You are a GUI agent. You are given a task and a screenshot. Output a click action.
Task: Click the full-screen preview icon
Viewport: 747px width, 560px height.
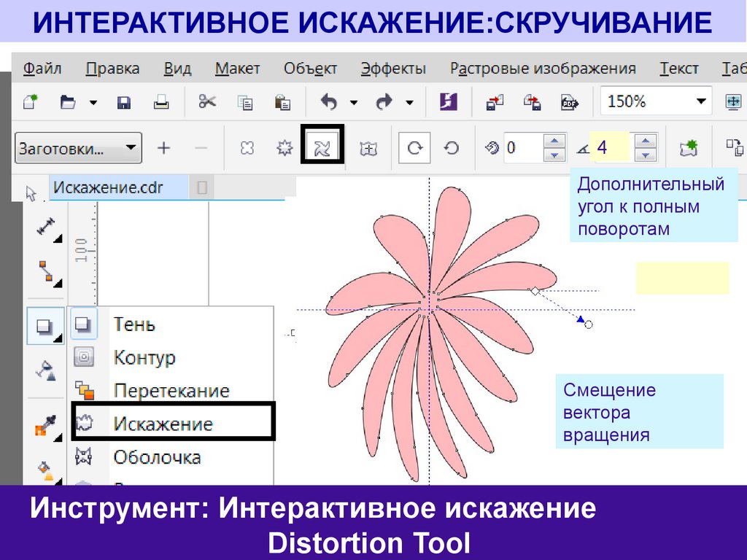(x=732, y=101)
